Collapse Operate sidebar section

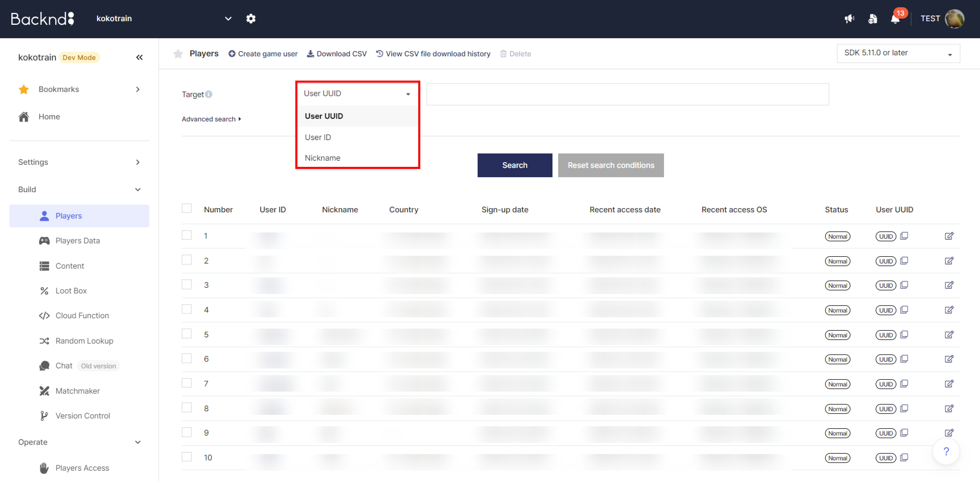79,442
